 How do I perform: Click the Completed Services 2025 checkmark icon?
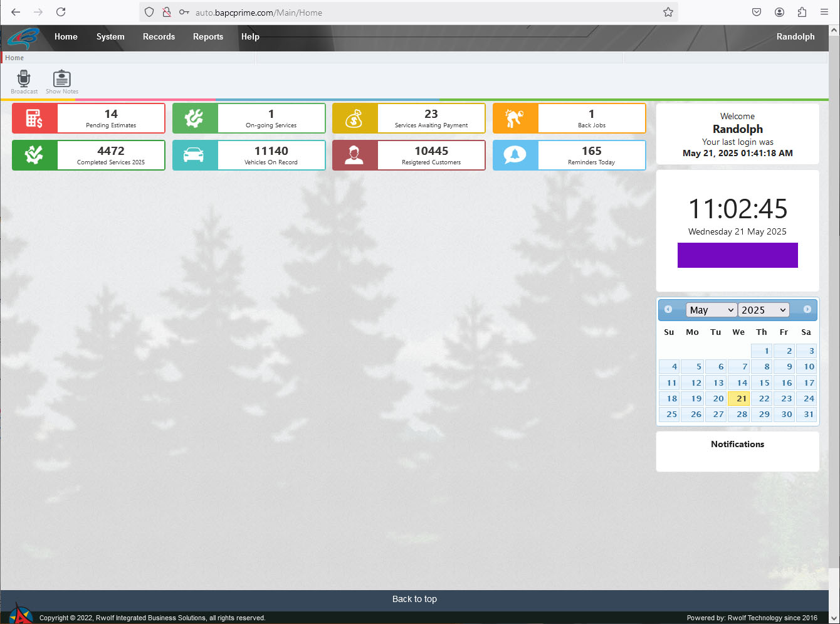pyautogui.click(x=34, y=155)
